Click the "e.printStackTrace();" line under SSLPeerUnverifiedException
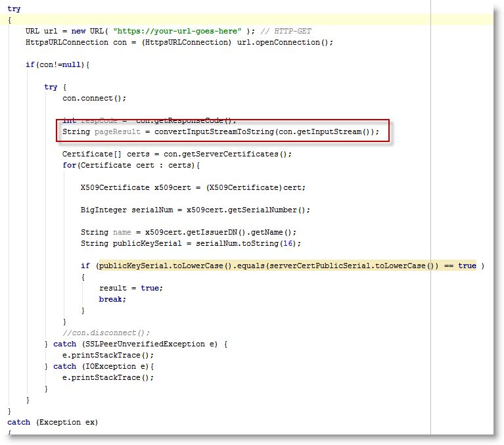This screenshot has width=504, height=445. point(108,356)
